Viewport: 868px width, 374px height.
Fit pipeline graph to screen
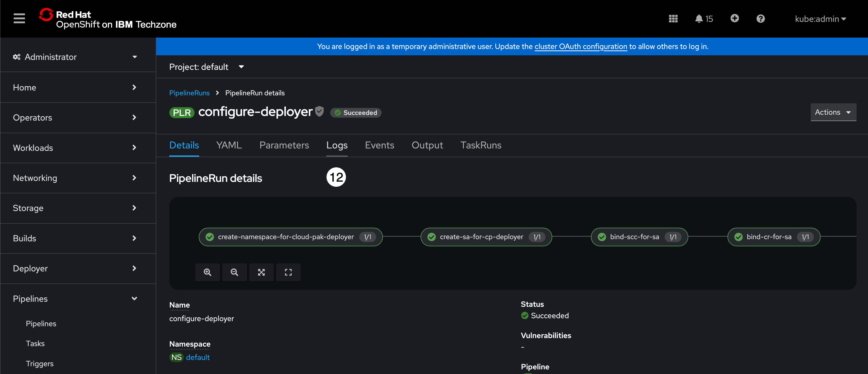click(x=261, y=272)
